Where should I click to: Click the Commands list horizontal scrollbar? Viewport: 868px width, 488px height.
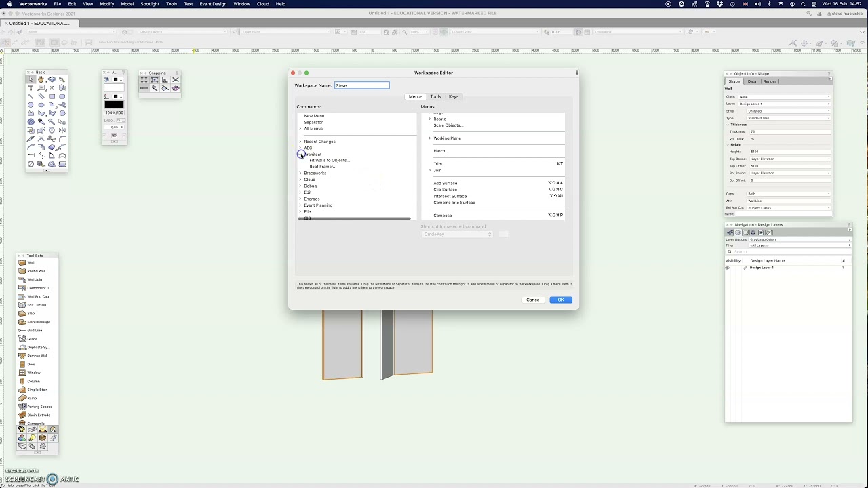[x=354, y=218]
